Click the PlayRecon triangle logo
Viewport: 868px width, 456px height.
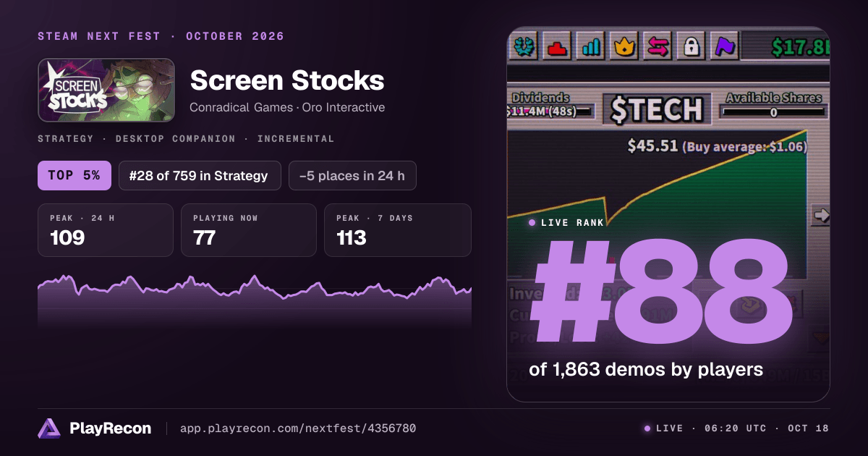tap(49, 428)
